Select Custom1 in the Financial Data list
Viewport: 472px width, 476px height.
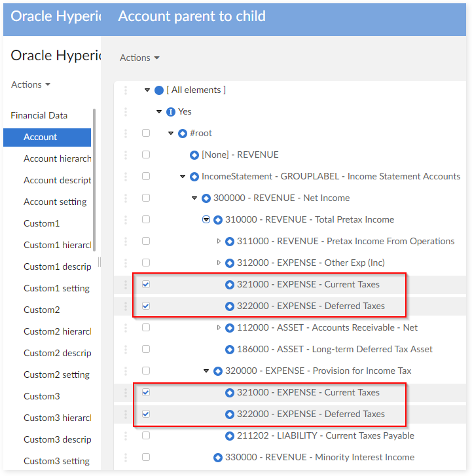point(41,223)
